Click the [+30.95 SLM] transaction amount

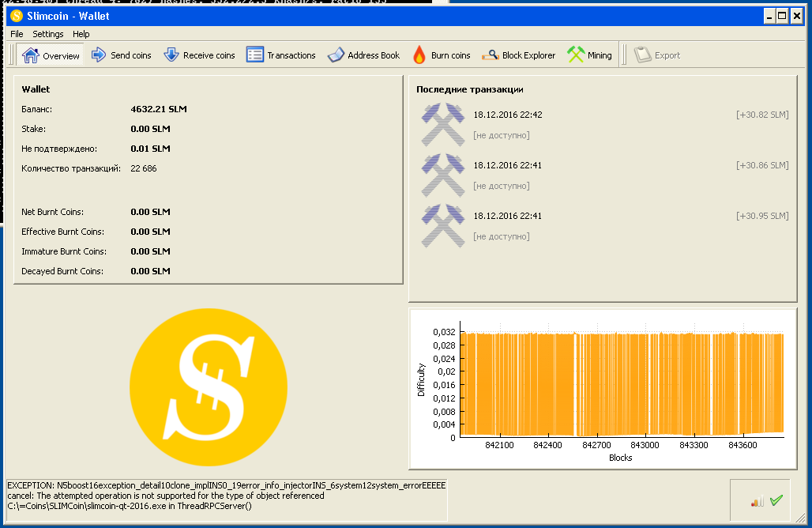[762, 216]
